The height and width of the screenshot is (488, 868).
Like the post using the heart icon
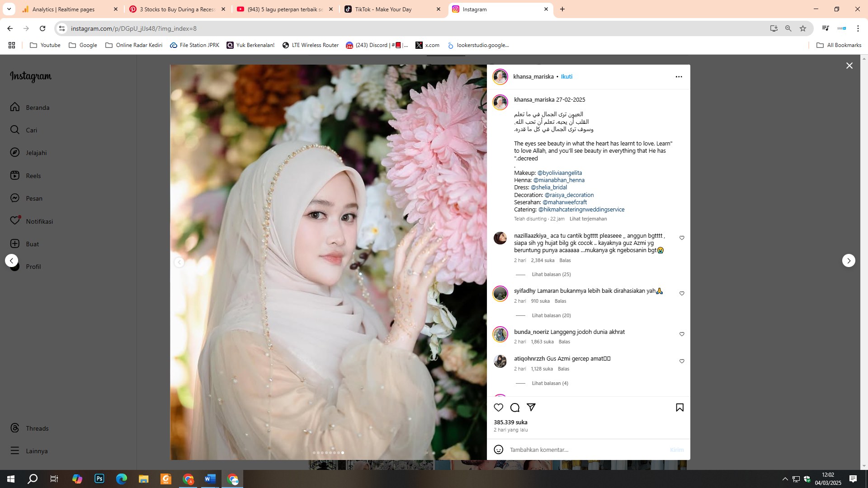(498, 407)
